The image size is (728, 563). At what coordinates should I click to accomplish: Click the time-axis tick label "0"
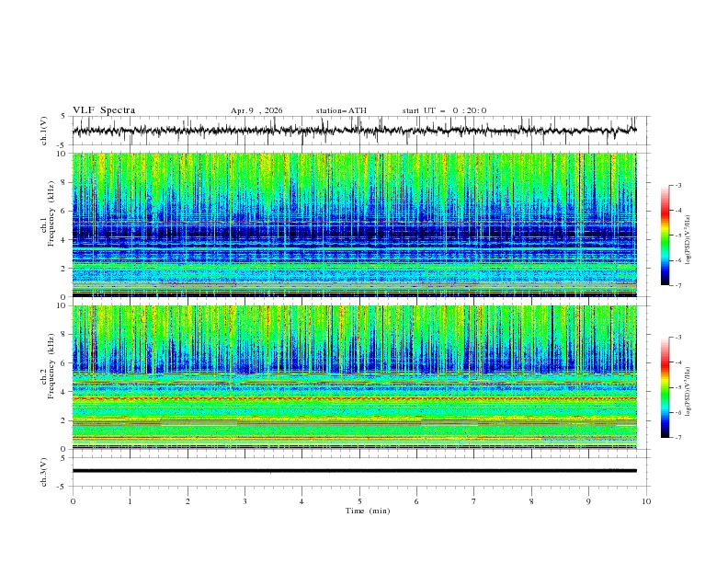point(73,501)
